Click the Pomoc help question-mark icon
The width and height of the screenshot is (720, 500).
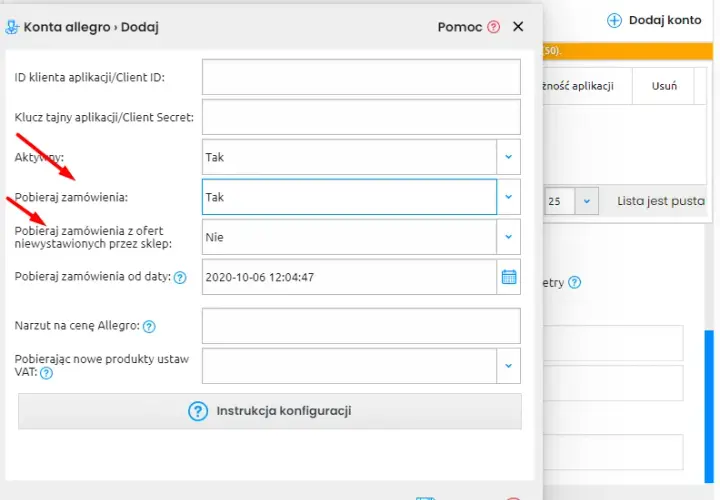[493, 27]
